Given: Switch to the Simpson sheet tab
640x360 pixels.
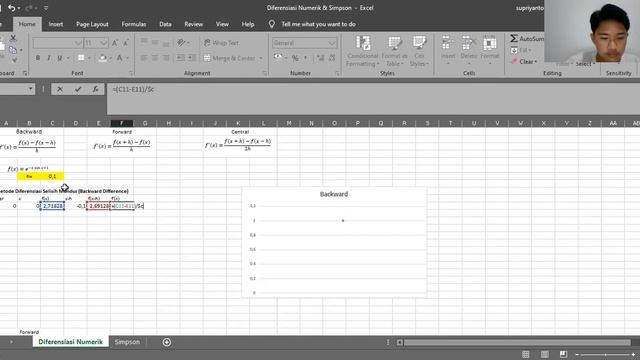Looking at the screenshot, I should click(x=127, y=342).
